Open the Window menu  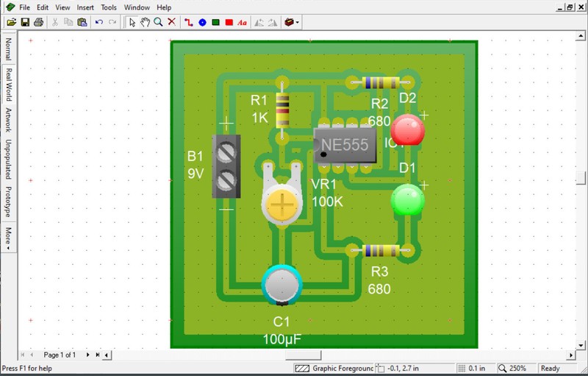point(137,7)
